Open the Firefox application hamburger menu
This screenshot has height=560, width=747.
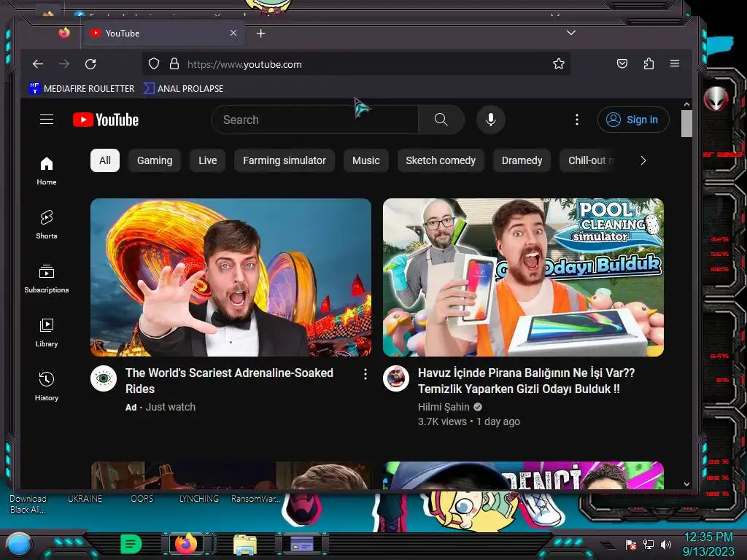click(x=675, y=63)
